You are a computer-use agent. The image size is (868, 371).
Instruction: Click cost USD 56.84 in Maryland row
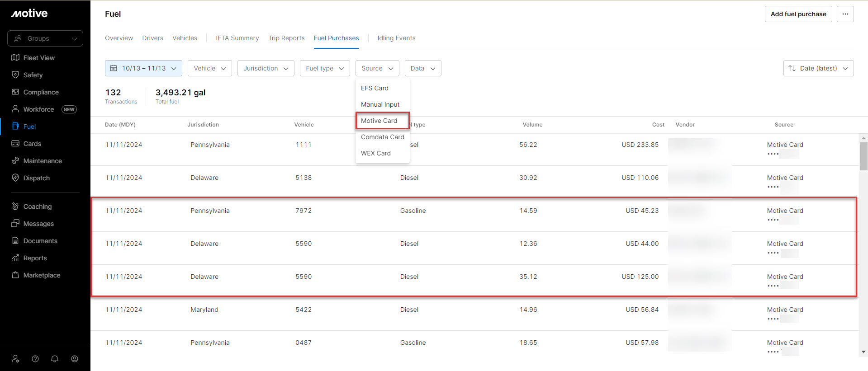pyautogui.click(x=642, y=310)
